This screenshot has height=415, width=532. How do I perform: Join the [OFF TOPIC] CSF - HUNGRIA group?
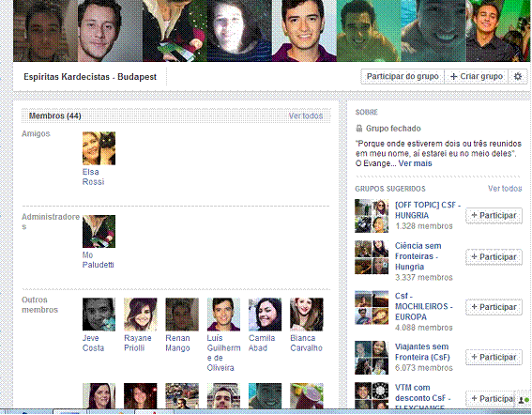(494, 216)
